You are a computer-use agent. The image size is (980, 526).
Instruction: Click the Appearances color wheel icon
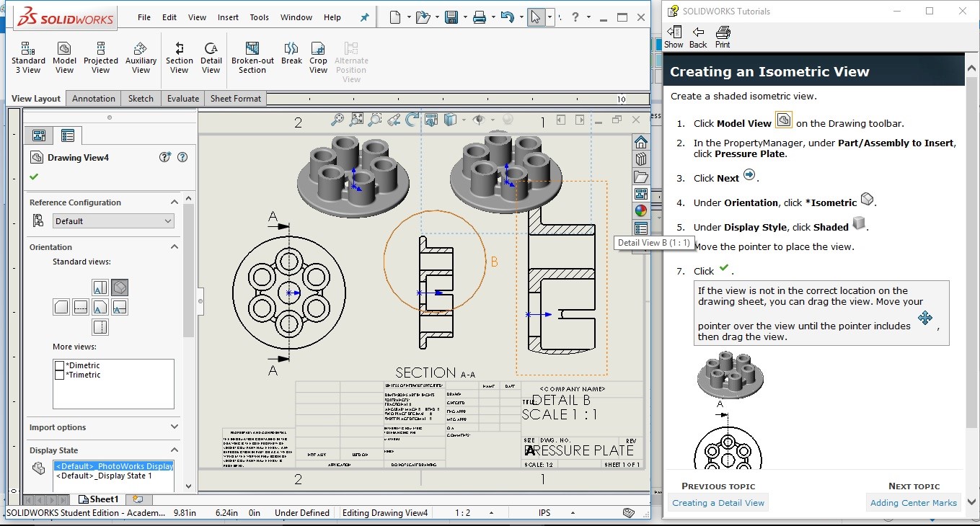pyautogui.click(x=640, y=211)
